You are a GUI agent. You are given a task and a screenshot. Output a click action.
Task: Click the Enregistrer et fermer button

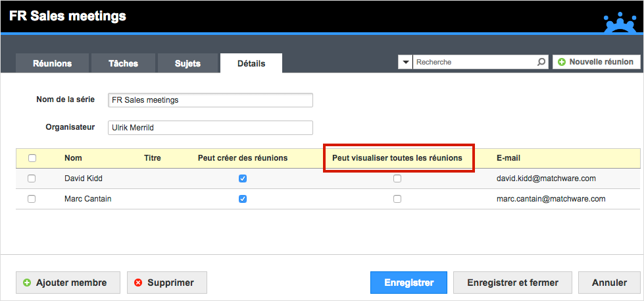click(512, 283)
